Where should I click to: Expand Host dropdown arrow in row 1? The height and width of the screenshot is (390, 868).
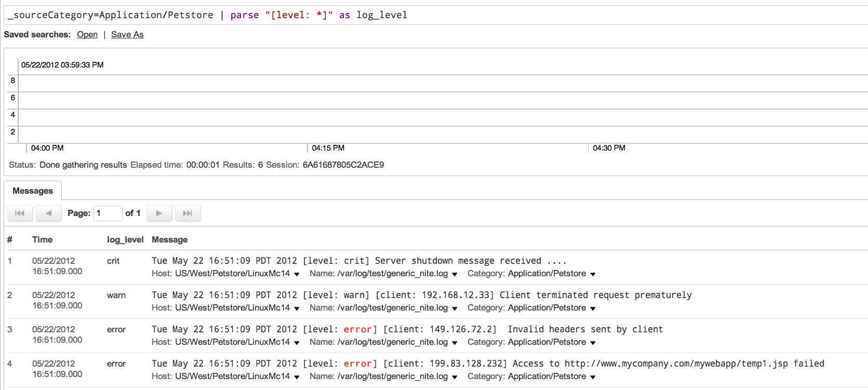[x=297, y=274]
